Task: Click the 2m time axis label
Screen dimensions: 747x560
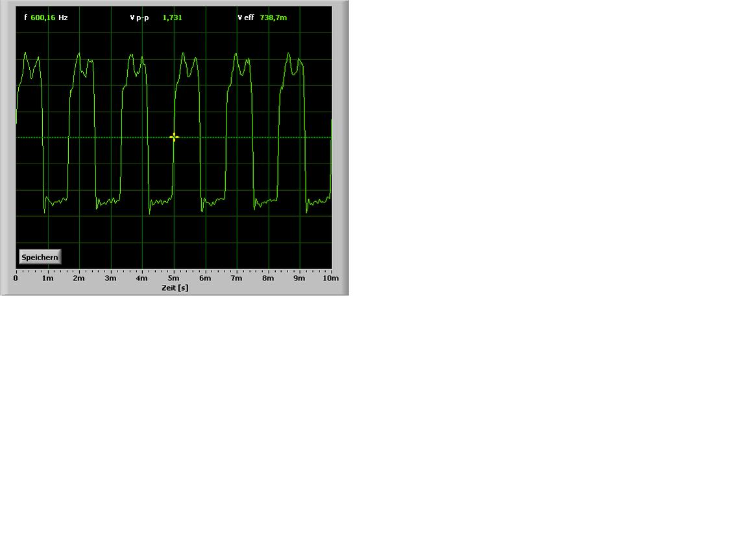Action: tap(79, 278)
